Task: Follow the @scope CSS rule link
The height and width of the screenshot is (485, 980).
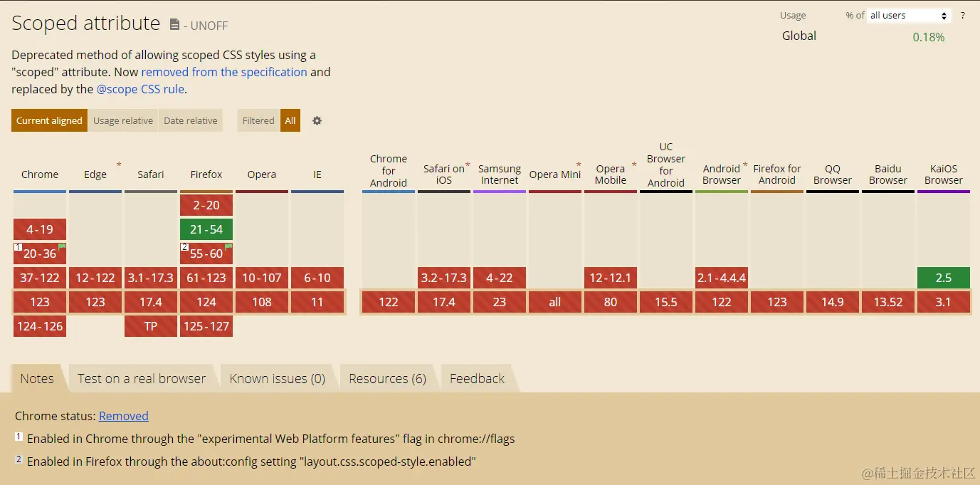Action: click(x=140, y=90)
